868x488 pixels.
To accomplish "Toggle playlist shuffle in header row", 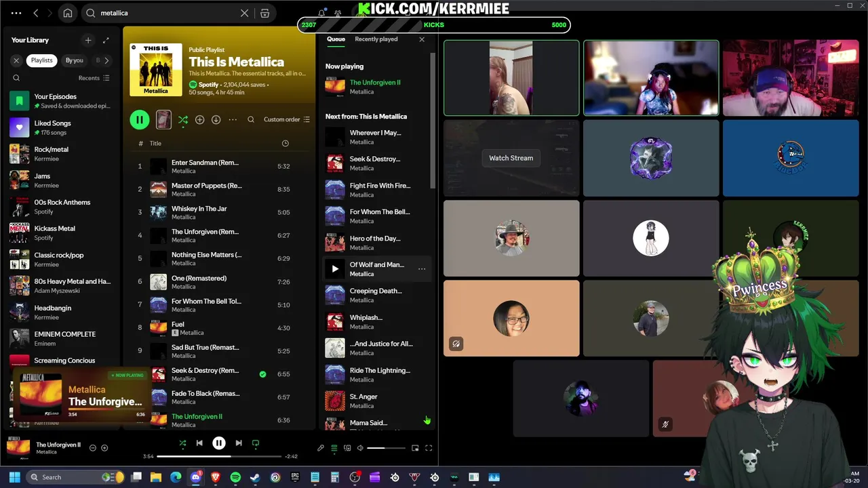I will 183,120.
